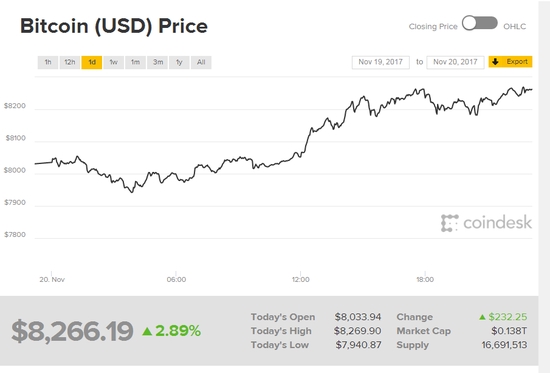
Task: Select the 1h time range
Action: [48, 62]
